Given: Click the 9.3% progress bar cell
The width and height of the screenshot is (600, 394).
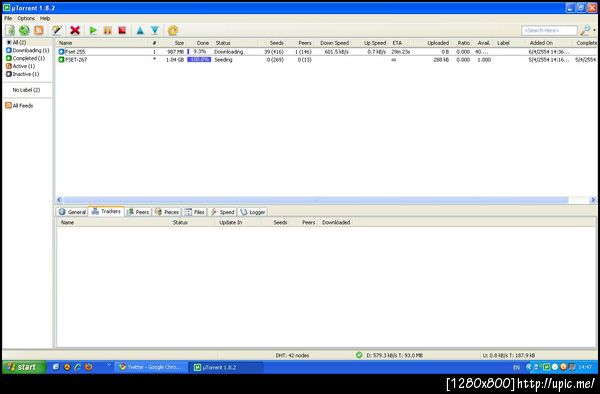Looking at the screenshot, I should pyautogui.click(x=199, y=52).
